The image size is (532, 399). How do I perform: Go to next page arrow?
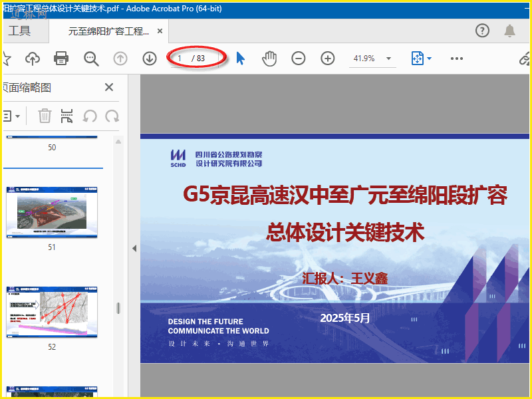(150, 59)
